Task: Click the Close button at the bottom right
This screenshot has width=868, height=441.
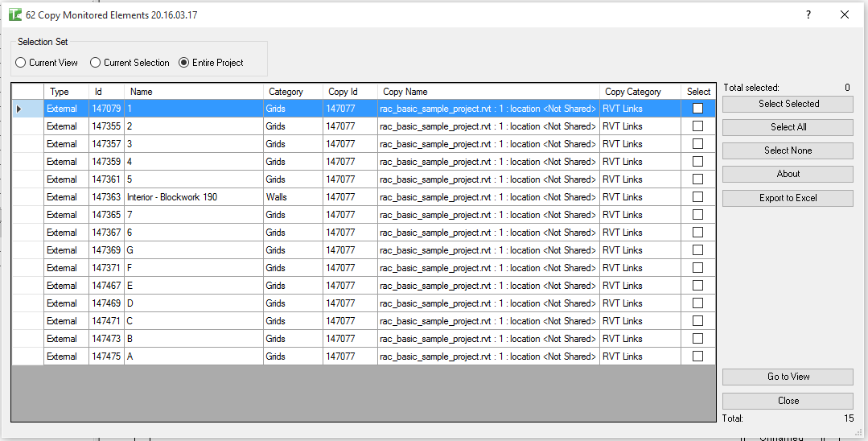Action: coord(788,401)
